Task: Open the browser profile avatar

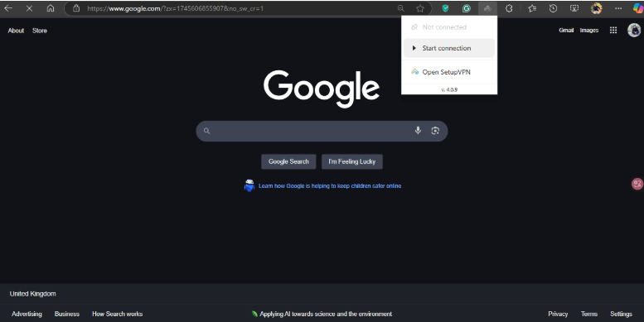Action: tap(597, 8)
